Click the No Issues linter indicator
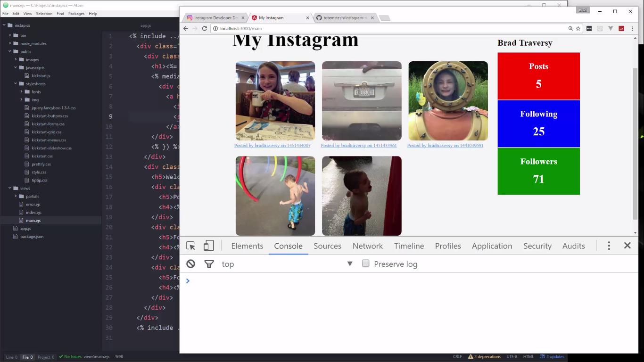Viewport: 644px width, 362px height. tap(70, 357)
